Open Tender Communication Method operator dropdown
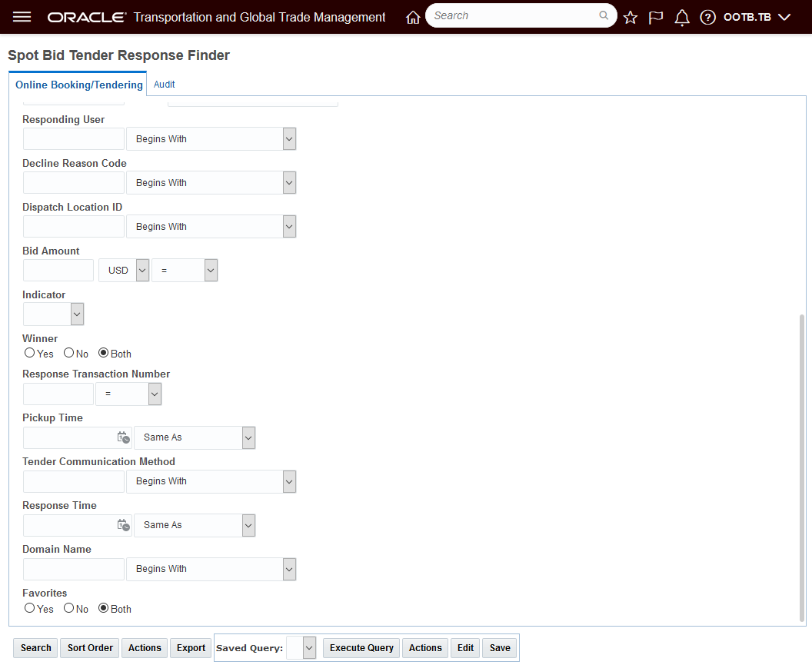The height and width of the screenshot is (665, 812). pos(211,482)
